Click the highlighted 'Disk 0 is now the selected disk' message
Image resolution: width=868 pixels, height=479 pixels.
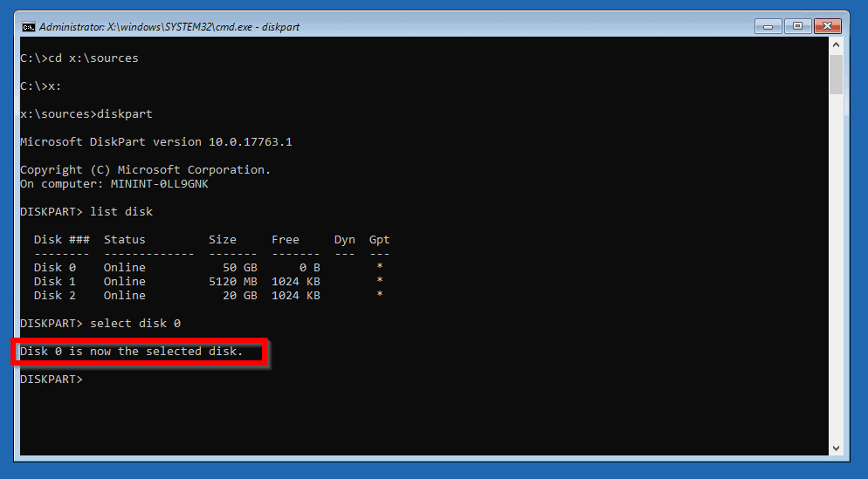(x=131, y=352)
